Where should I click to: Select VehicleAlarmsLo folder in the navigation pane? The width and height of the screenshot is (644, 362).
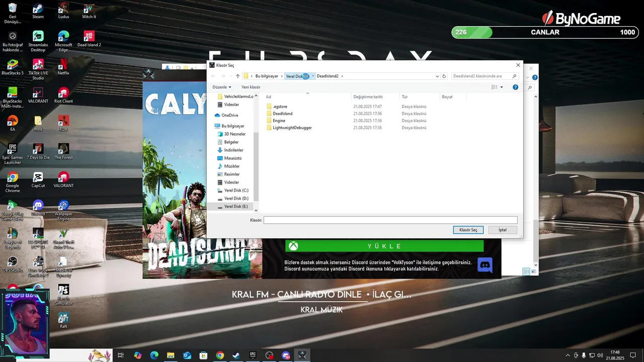pyautogui.click(x=238, y=97)
